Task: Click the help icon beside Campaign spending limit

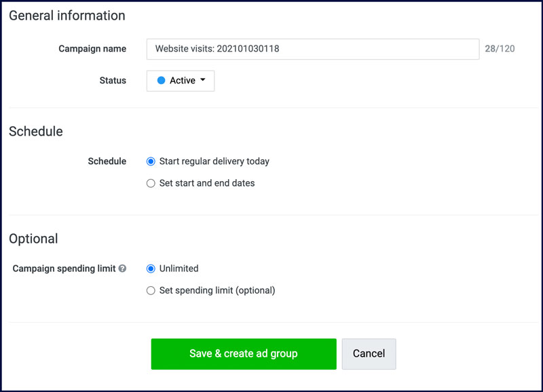Action: click(x=122, y=269)
